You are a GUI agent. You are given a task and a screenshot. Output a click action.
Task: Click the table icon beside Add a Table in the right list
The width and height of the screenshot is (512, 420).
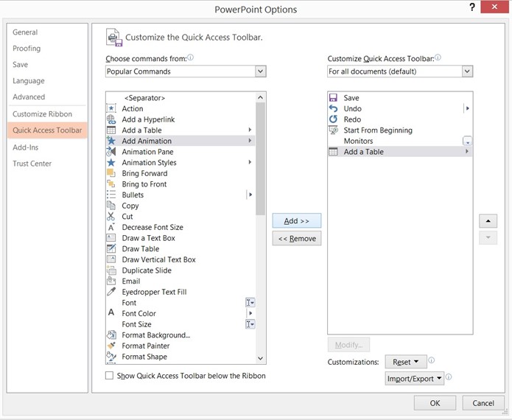333,152
